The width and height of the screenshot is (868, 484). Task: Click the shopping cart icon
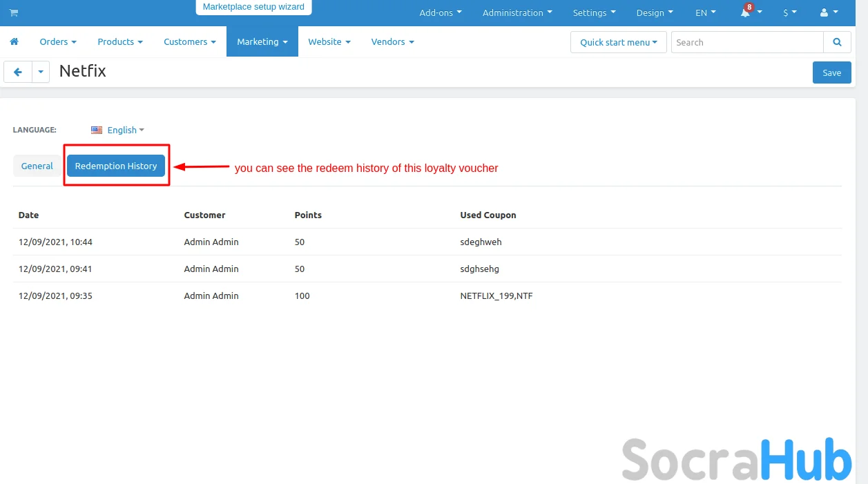pos(14,12)
